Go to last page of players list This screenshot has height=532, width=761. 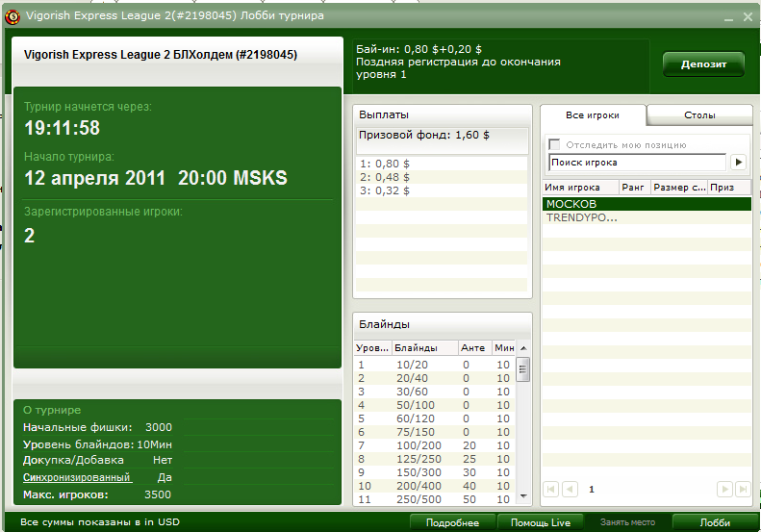point(743,490)
